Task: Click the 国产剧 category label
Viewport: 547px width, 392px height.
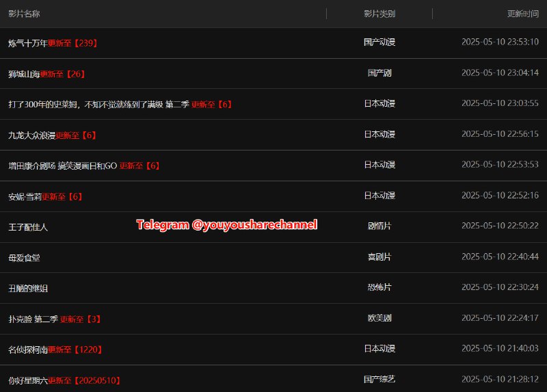Action: pos(379,73)
